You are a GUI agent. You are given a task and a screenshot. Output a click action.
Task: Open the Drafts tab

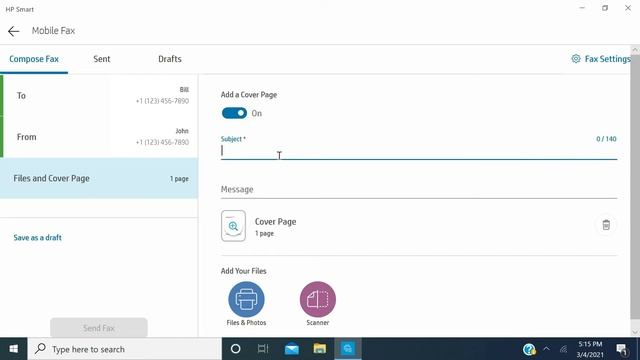[x=170, y=59]
